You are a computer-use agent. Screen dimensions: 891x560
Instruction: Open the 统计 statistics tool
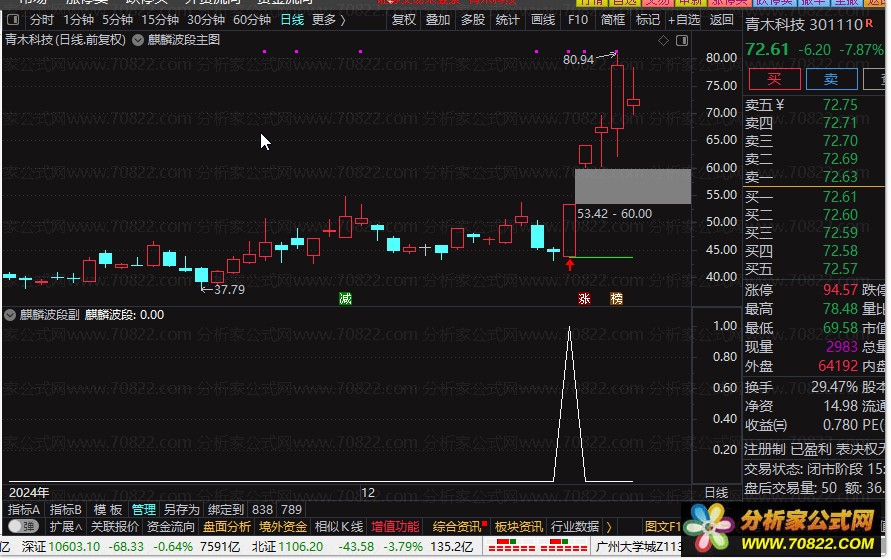coord(507,20)
